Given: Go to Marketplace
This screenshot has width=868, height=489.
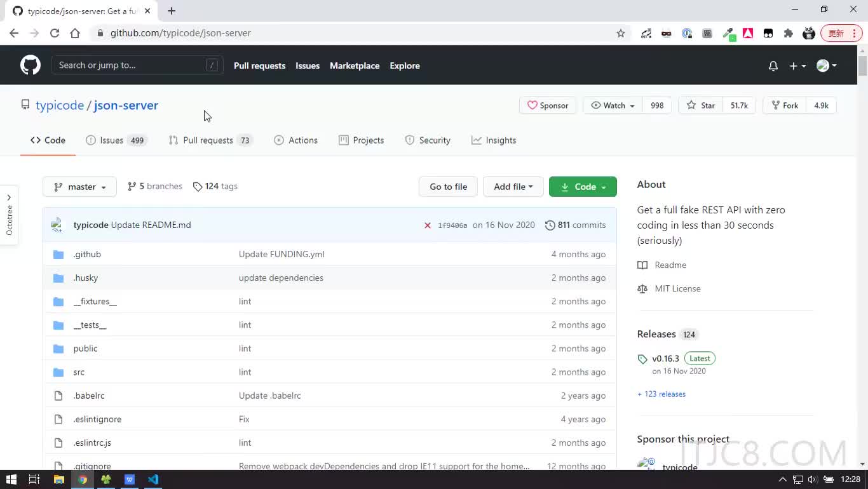Looking at the screenshot, I should (355, 65).
